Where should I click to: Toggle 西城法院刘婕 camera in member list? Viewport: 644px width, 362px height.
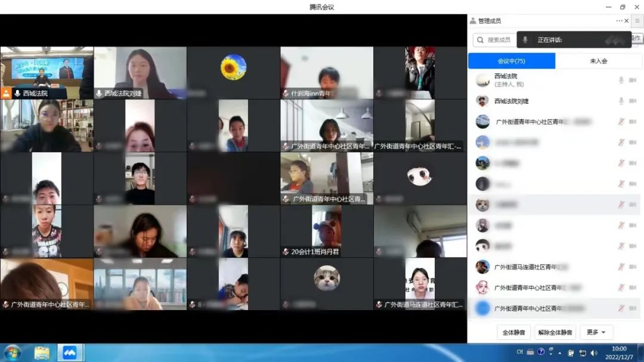click(633, 101)
